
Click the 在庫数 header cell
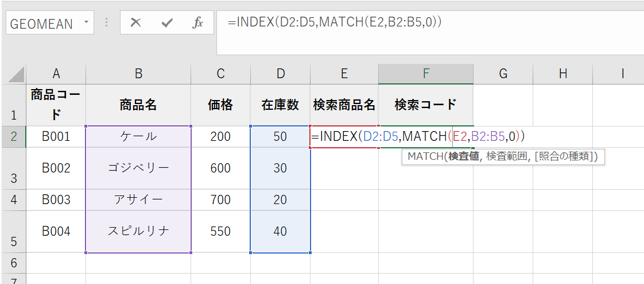tap(280, 105)
